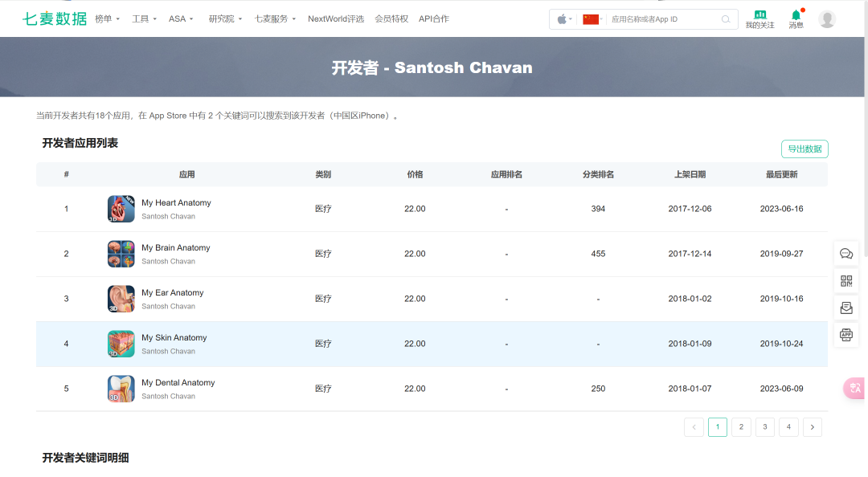Click the 类别 column header
Image resolution: width=868 pixels, height=477 pixels.
(323, 174)
